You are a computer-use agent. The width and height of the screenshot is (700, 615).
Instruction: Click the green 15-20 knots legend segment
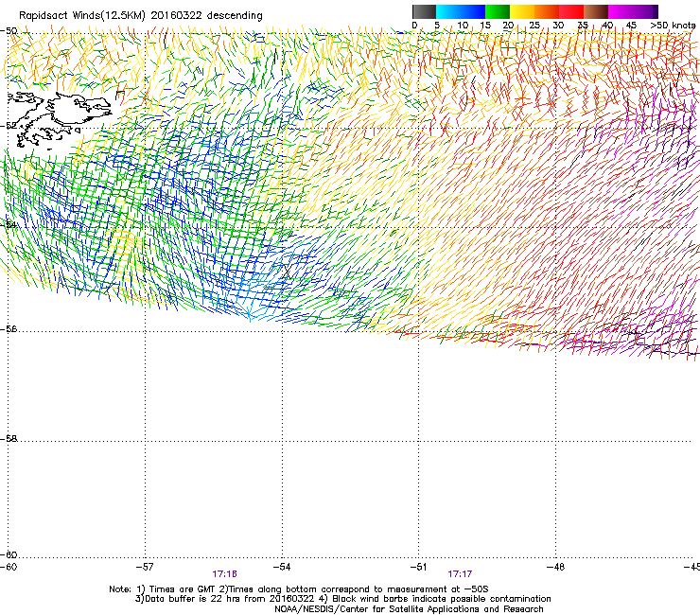[x=498, y=11]
